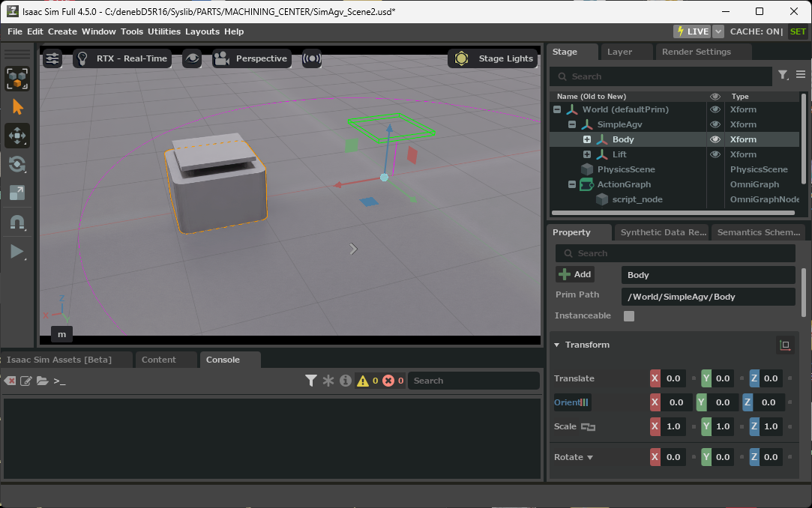Select the Scale tool in the left toolbar
Screen dimensions: 812x508
tap(16, 193)
